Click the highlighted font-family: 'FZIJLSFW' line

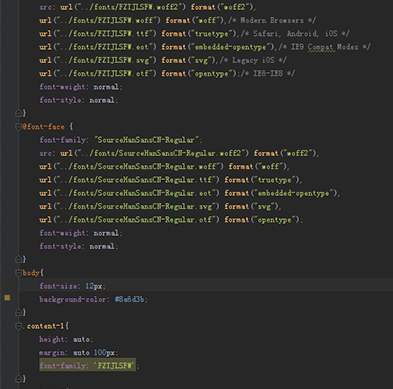click(87, 366)
